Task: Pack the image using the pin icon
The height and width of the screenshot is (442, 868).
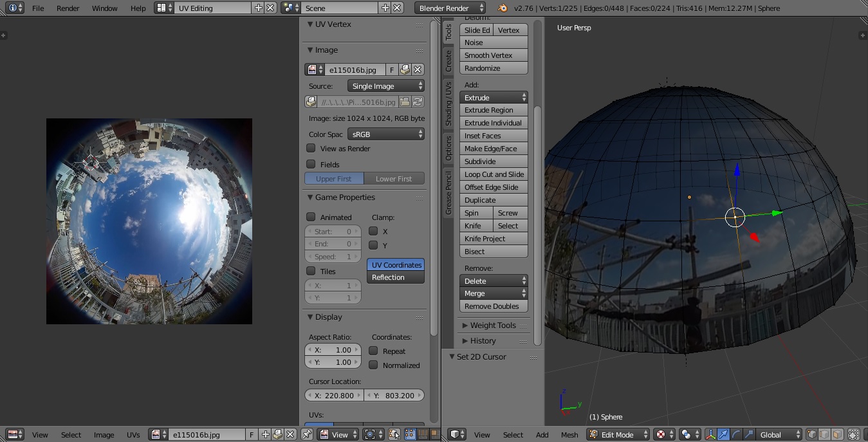Action: 403,69
